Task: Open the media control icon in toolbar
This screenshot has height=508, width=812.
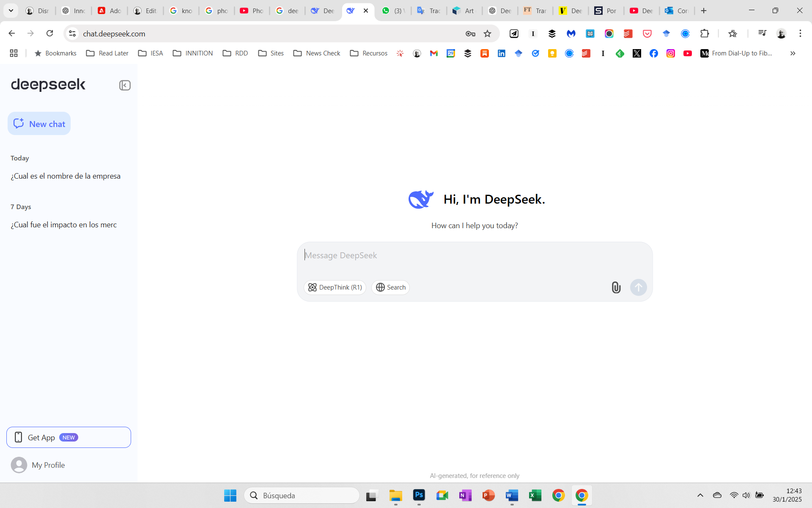Action: pyautogui.click(x=762, y=33)
